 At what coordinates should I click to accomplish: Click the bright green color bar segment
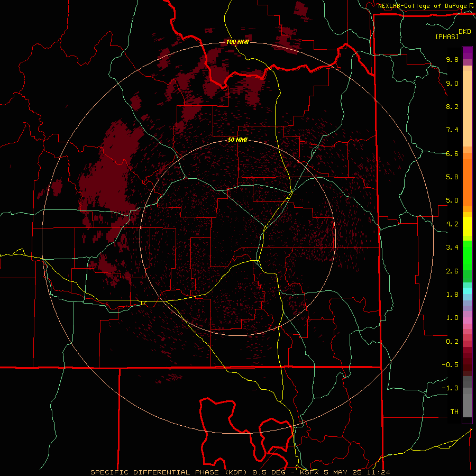pyautogui.click(x=467, y=255)
